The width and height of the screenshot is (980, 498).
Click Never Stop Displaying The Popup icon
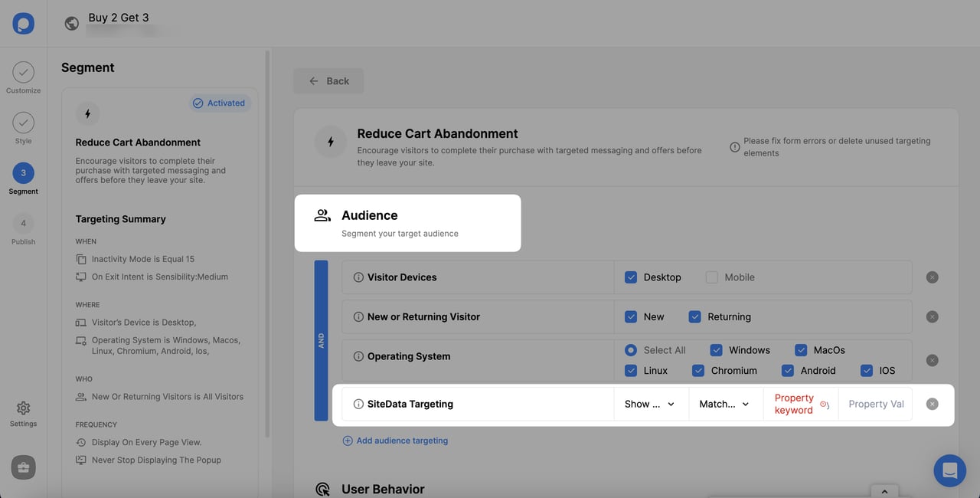(x=81, y=460)
